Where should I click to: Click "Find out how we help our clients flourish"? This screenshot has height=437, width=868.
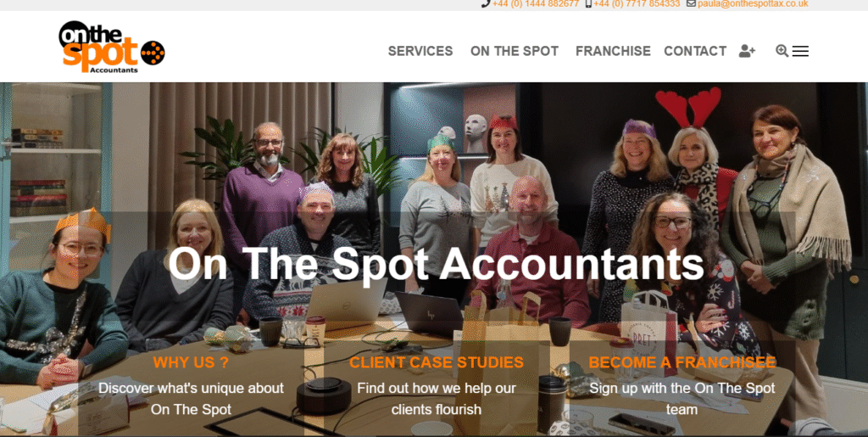click(437, 399)
